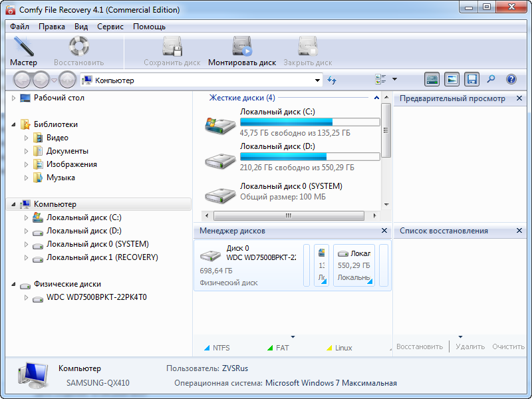Select Локальный диск 0 (SYSTEM) in tree

pyautogui.click(x=98, y=244)
